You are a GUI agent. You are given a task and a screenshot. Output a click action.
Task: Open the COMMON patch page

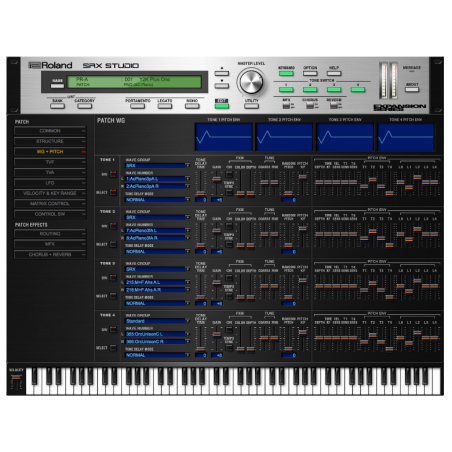(x=50, y=131)
